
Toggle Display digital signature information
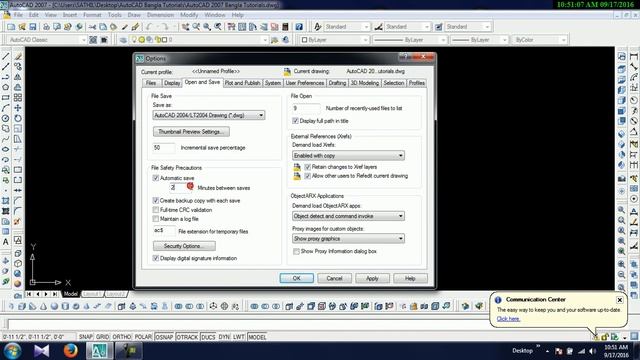coord(156,258)
